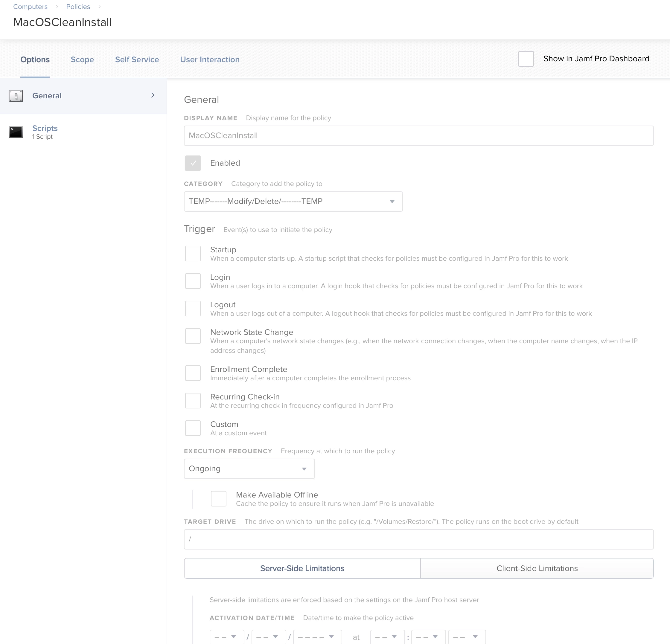Open the Category dropdown
Screen dimensions: 670x644
[x=293, y=202]
